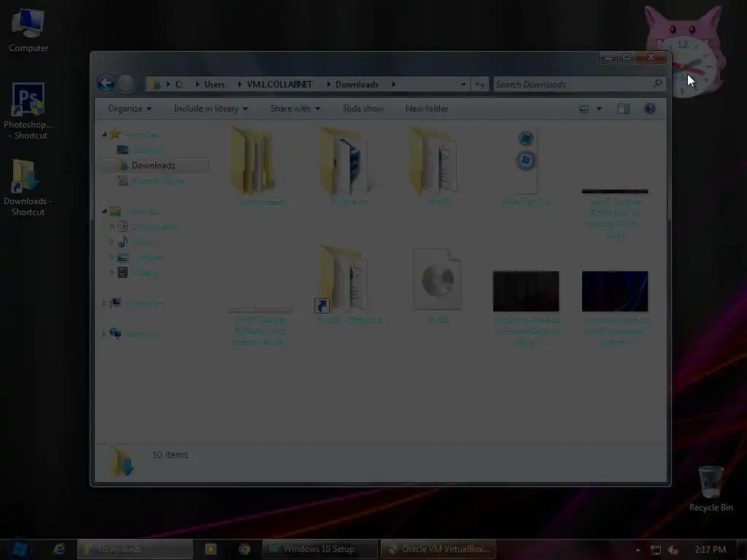This screenshot has height=560, width=747.
Task: Click the Downloads breadcrumb segment
Action: tap(357, 85)
